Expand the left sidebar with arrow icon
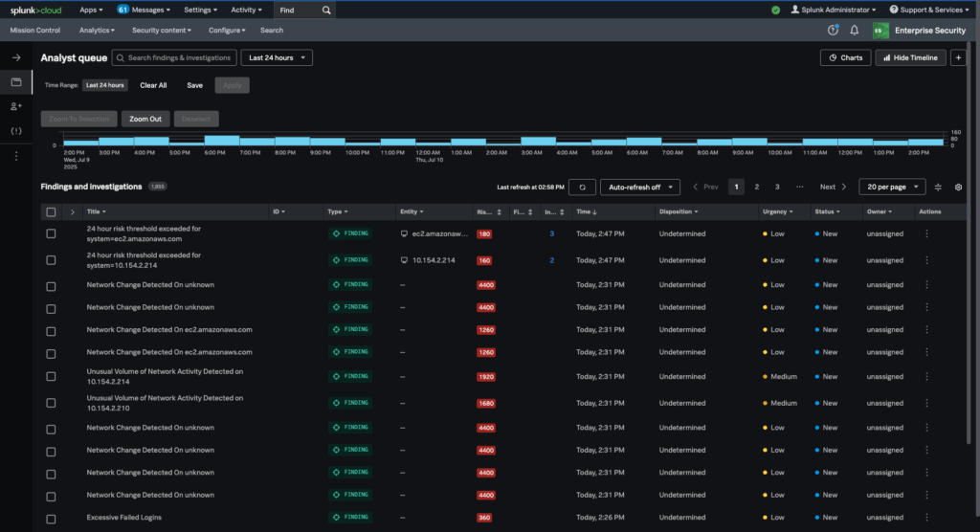The width and height of the screenshot is (980, 532). pyautogui.click(x=16, y=57)
